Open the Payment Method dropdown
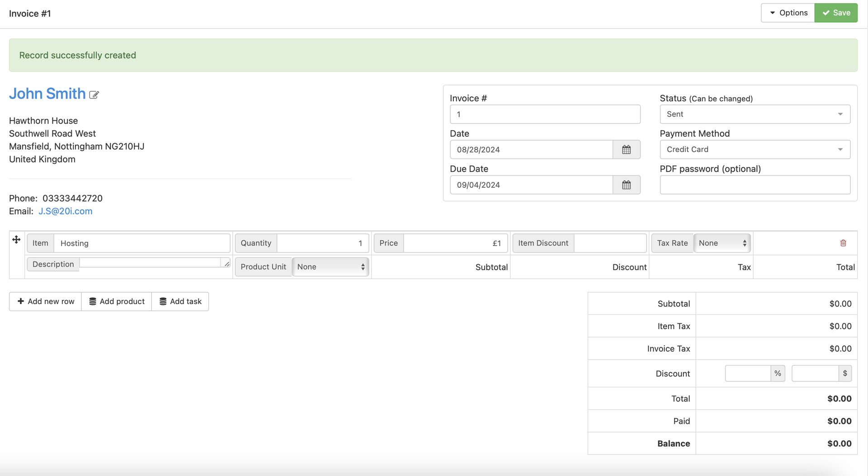This screenshot has height=476, width=868. coord(755,150)
